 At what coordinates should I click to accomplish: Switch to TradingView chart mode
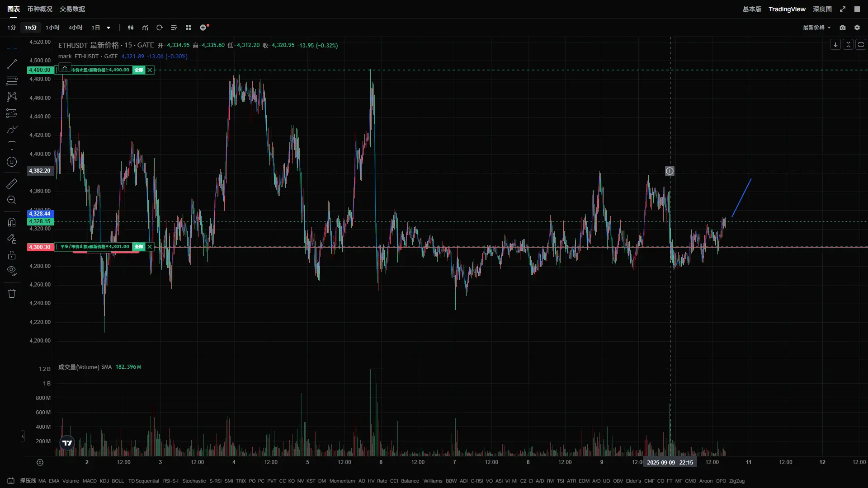787,9
